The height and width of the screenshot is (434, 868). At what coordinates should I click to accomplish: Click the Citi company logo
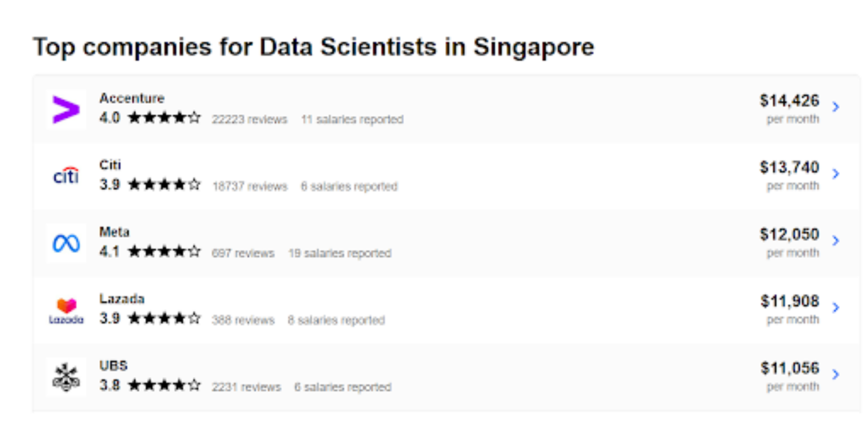[66, 175]
